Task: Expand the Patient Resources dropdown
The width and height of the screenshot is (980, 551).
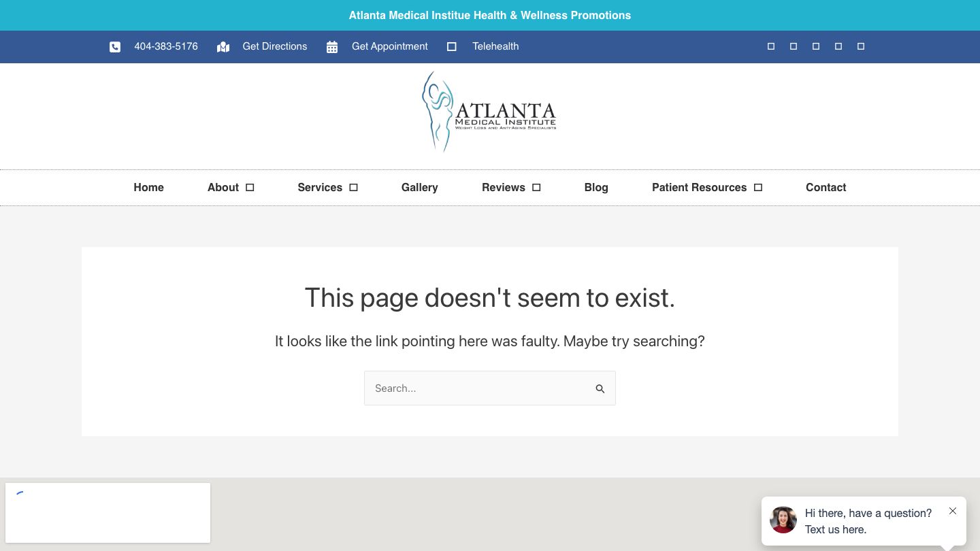Action: (x=757, y=187)
